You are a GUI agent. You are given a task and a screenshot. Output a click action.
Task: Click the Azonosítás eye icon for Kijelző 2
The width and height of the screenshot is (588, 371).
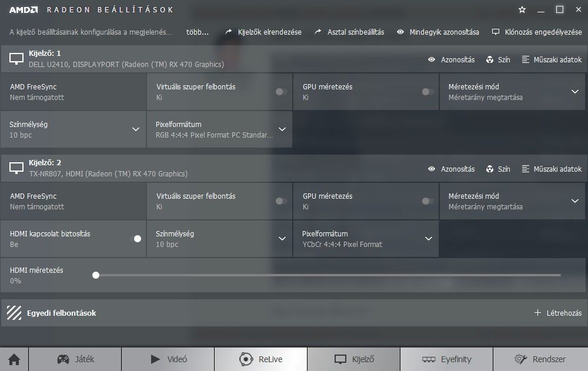[432, 169]
